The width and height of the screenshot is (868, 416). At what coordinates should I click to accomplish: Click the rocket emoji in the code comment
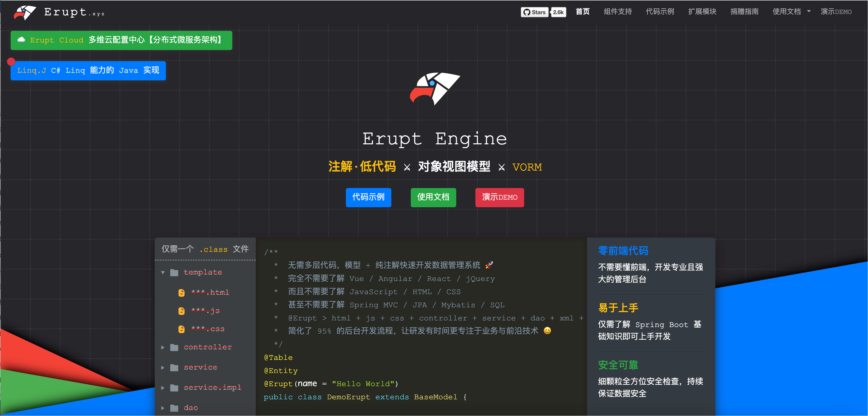(489, 265)
